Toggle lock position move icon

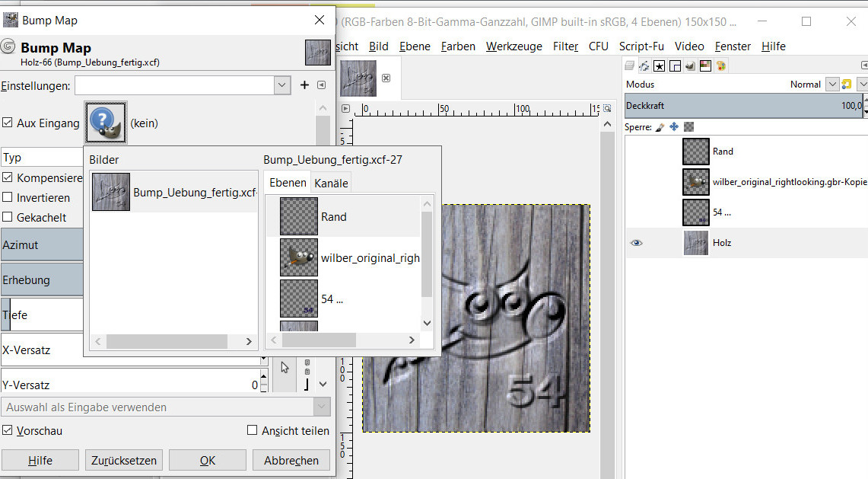coord(674,127)
